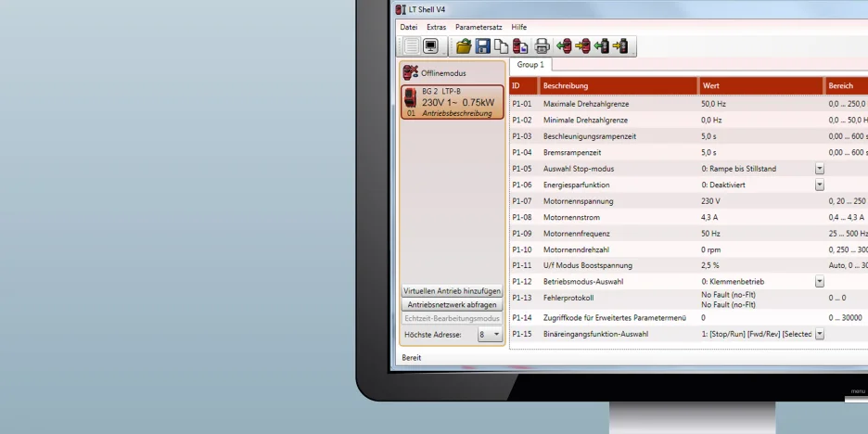Click green arrow red drive transfer icon
The height and width of the screenshot is (434, 868).
coord(564,46)
